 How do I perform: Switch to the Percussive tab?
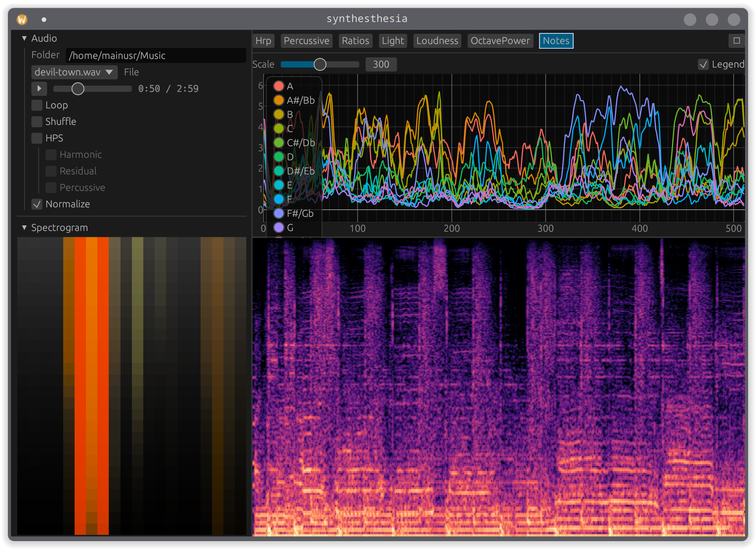(x=306, y=41)
